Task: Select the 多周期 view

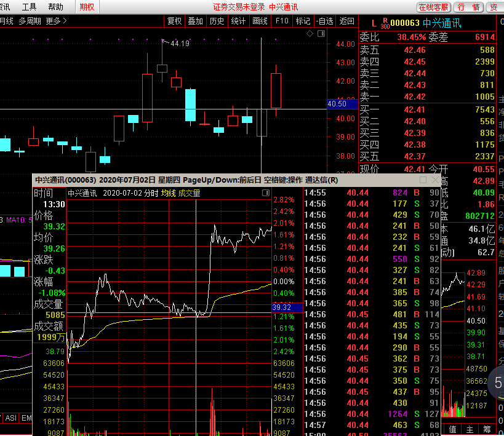Action: (30, 21)
